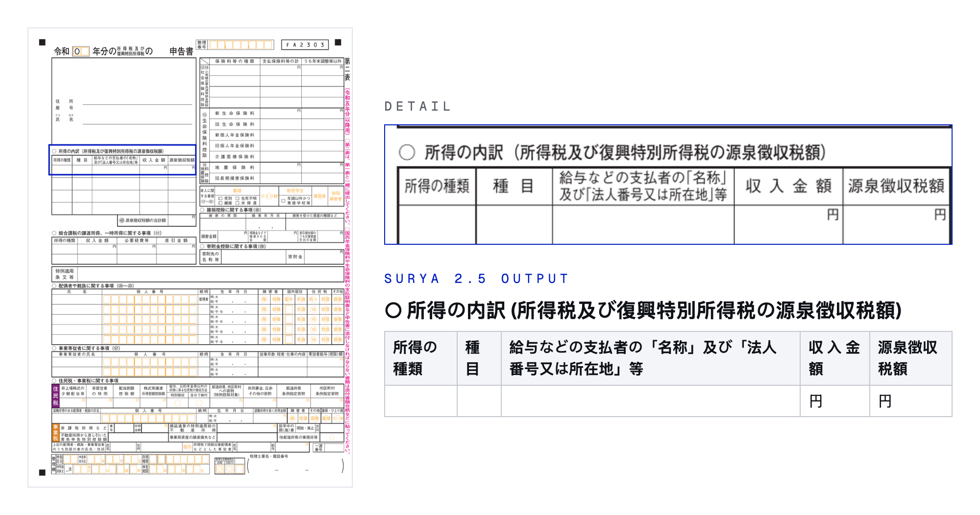Click the 新生命保険料 row on the form
Viewport: 980px width, 515px height.
(x=277, y=113)
